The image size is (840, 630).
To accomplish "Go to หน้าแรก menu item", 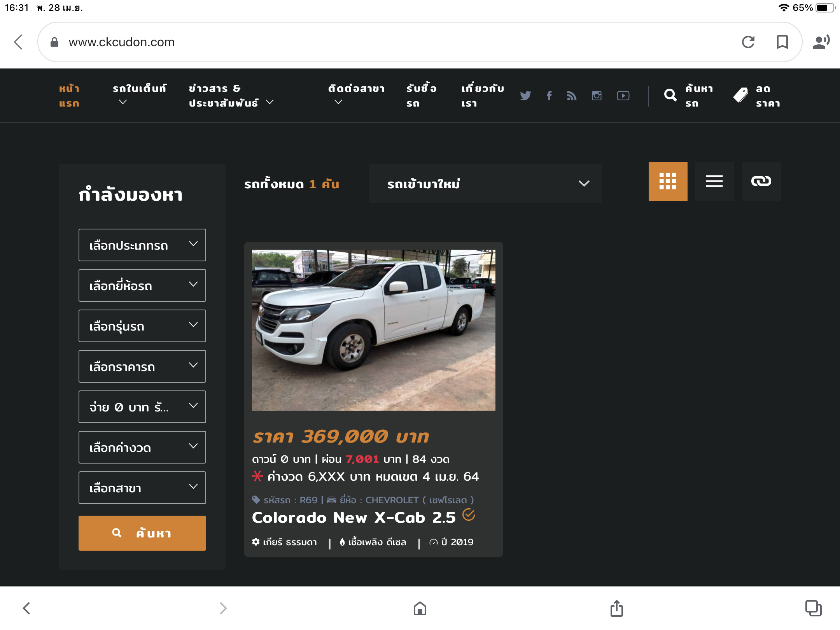I will [x=69, y=96].
